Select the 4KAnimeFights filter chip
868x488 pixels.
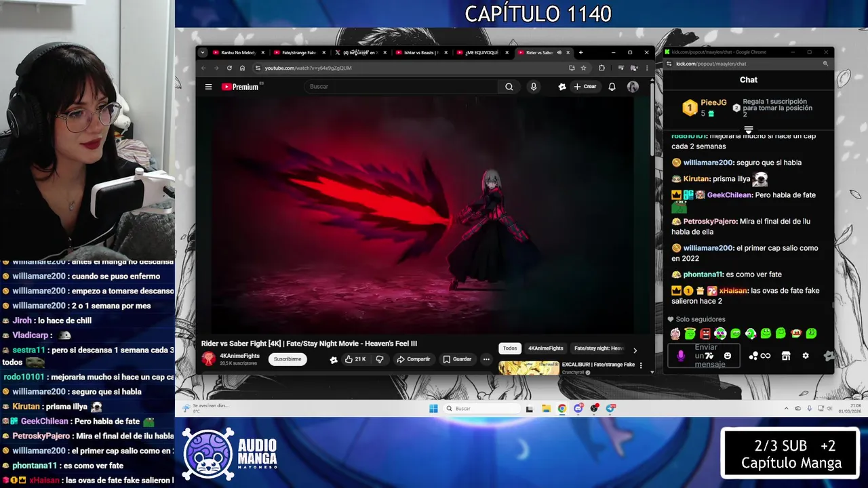click(x=546, y=348)
